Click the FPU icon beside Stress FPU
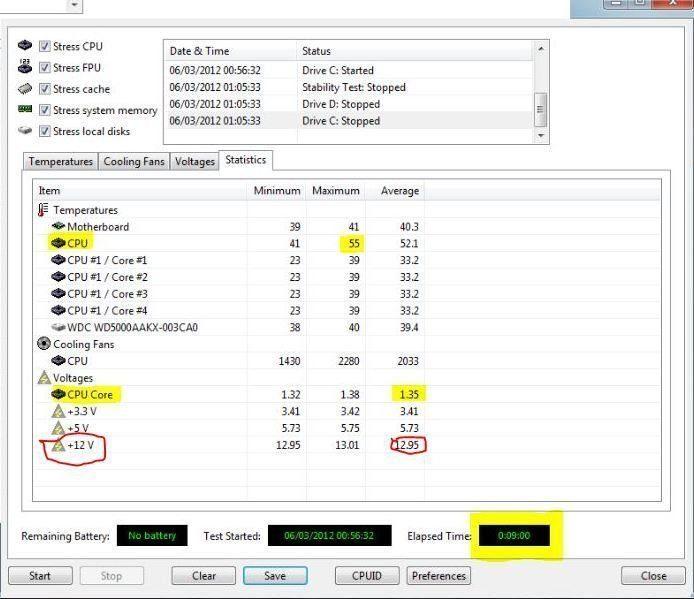 tap(25, 67)
